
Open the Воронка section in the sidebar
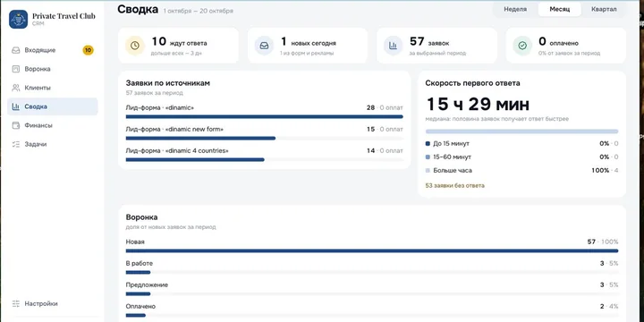(x=53, y=69)
